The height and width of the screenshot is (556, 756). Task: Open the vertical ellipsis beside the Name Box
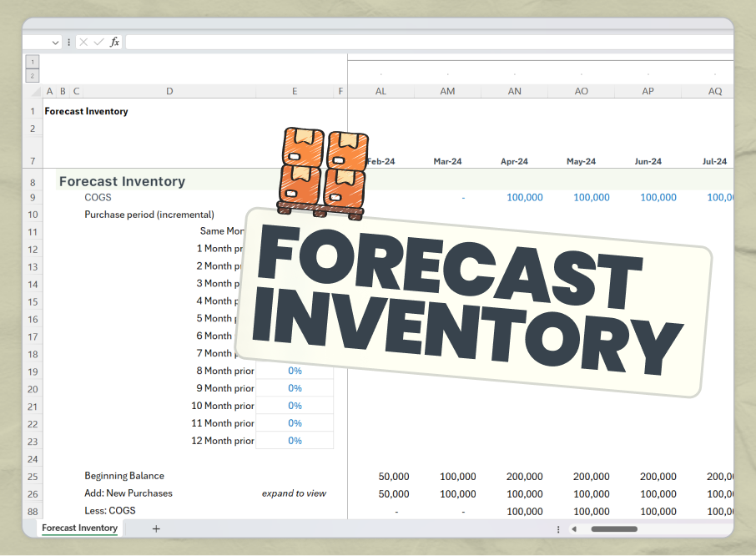68,42
